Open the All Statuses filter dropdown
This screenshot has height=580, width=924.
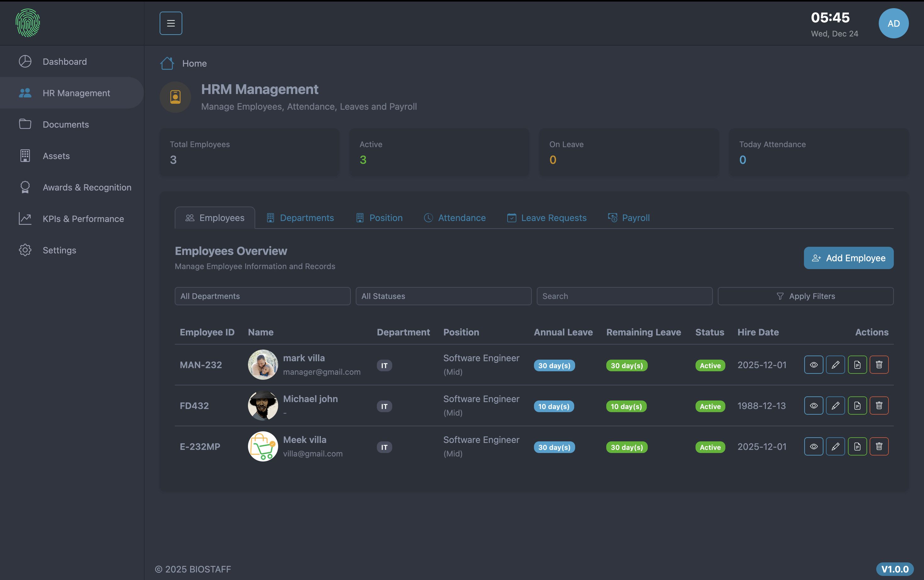pyautogui.click(x=443, y=296)
